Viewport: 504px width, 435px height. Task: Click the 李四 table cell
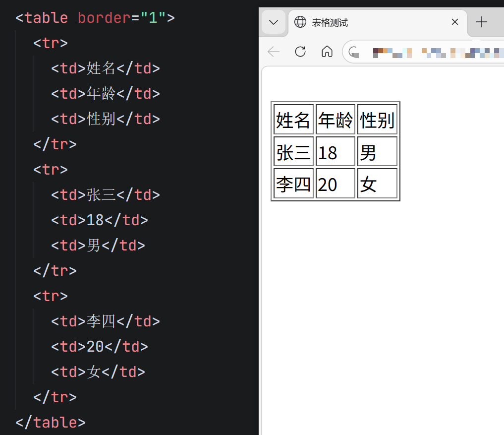point(293,183)
